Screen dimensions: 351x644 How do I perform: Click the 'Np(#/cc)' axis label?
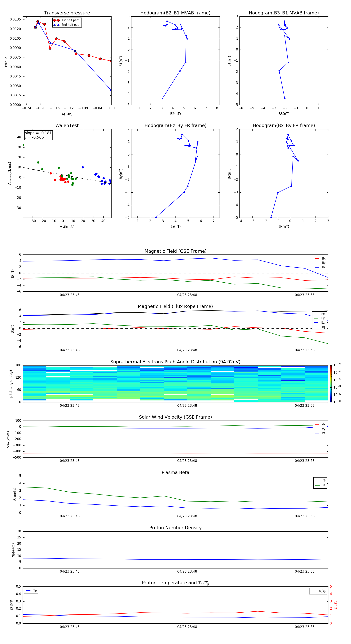13,550
